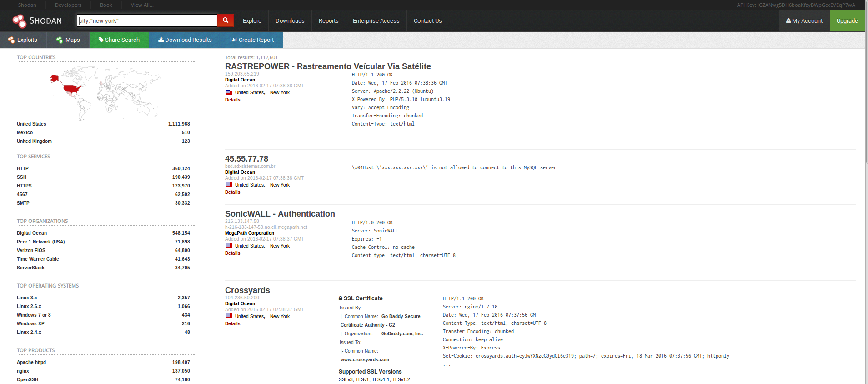868x384 pixels.
Task: Click MegaPath Corporation organization link
Action: pyautogui.click(x=250, y=233)
